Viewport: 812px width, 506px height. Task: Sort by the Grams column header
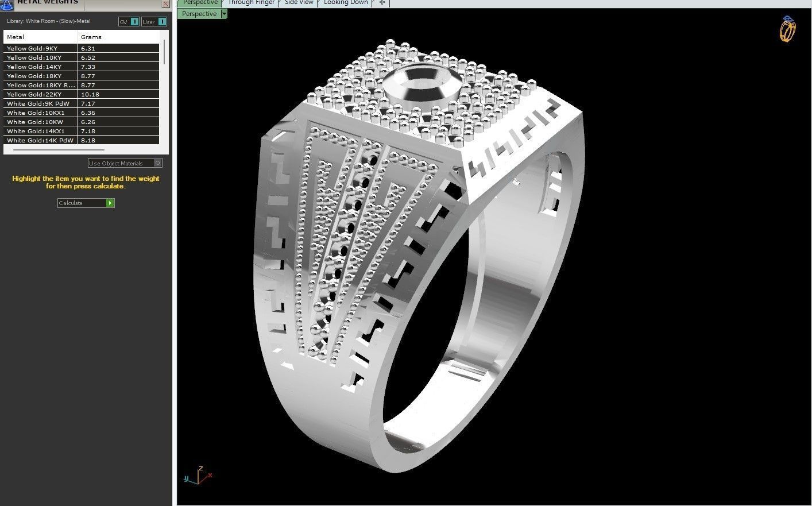click(119, 37)
